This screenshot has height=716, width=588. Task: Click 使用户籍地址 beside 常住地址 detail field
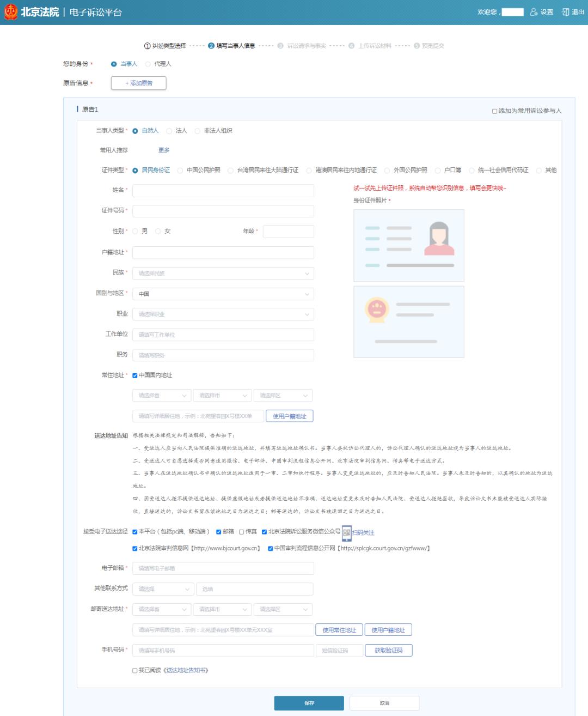tap(290, 416)
